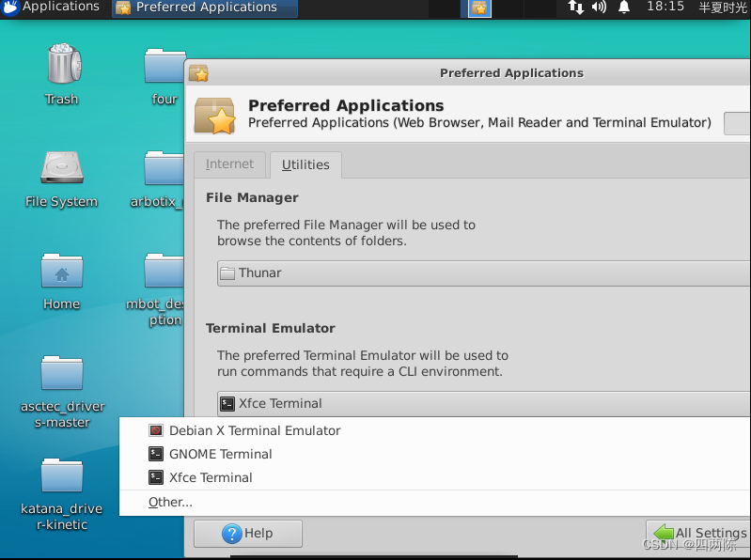This screenshot has width=751, height=560.
Task: Click the network connection tray icon
Action: click(x=575, y=7)
